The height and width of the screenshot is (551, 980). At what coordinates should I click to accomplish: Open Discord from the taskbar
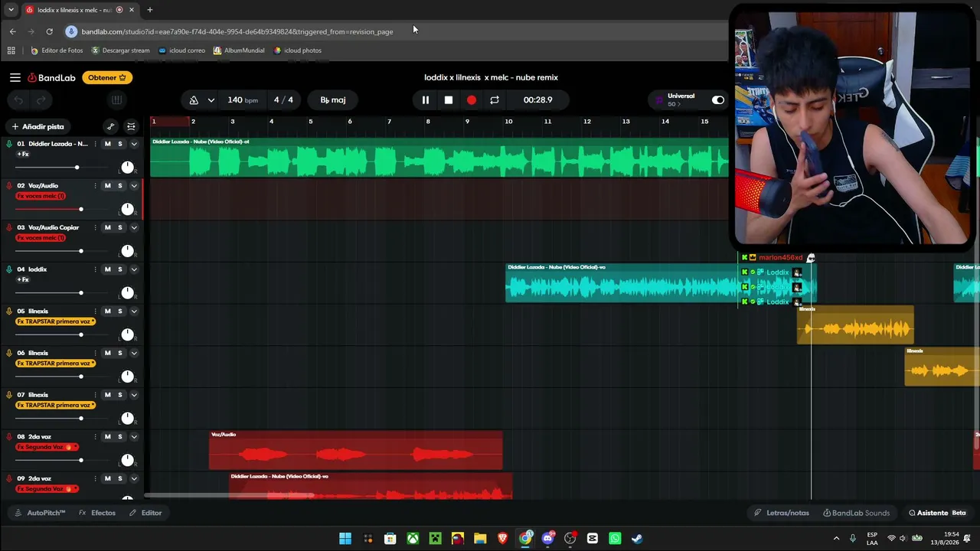[x=547, y=539]
